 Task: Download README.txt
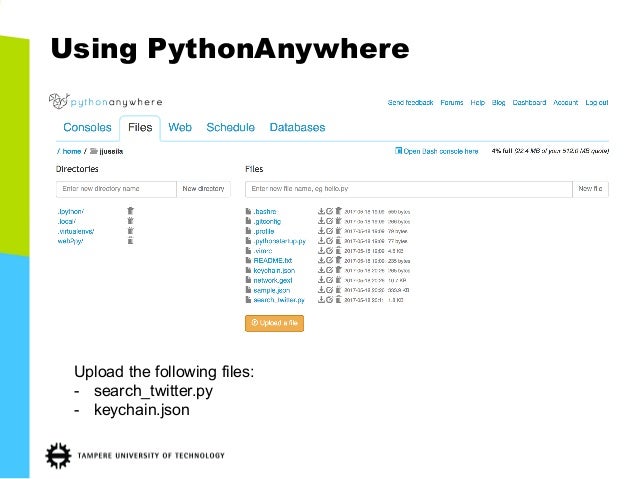[x=321, y=260]
